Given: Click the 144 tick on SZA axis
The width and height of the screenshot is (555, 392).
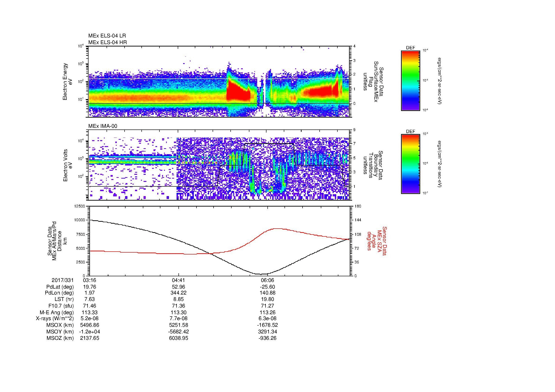Looking at the screenshot, I should tap(358, 220).
